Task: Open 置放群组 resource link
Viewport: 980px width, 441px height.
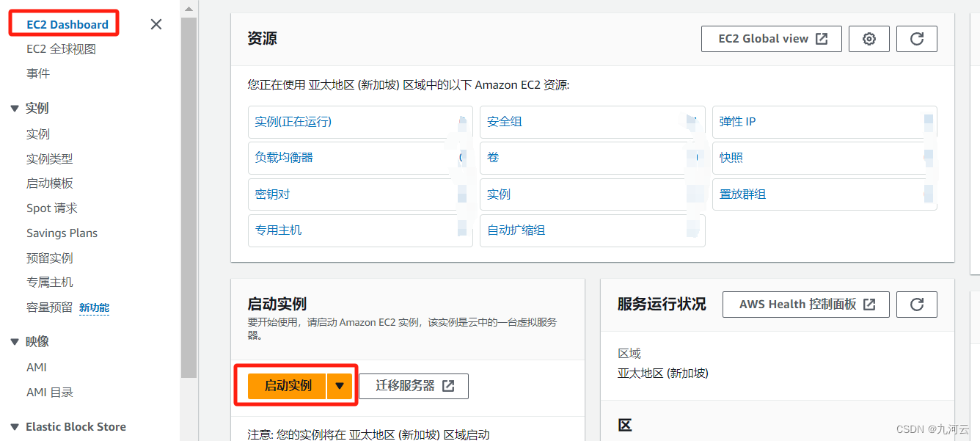Action: click(743, 194)
